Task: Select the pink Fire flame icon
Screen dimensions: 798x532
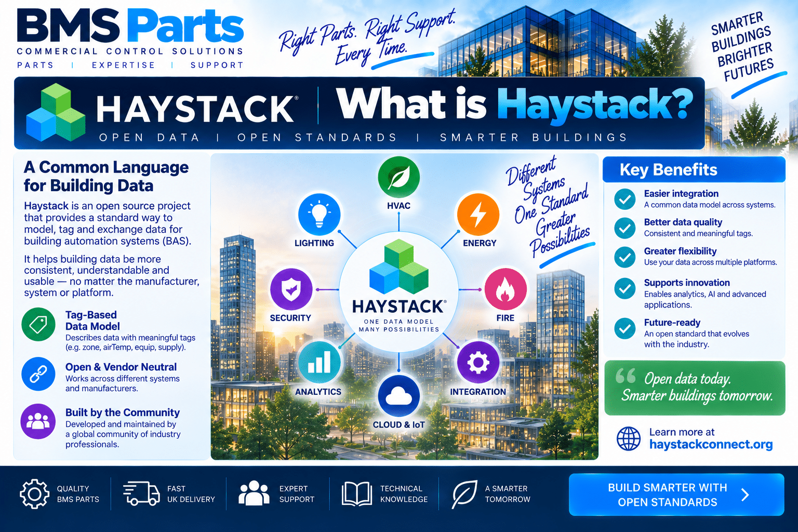Action: pos(505,289)
